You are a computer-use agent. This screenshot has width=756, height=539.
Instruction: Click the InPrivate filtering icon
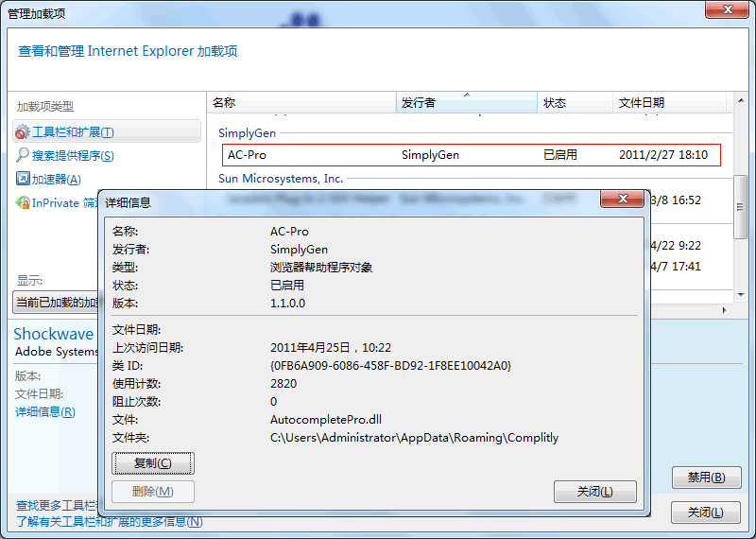[22, 202]
